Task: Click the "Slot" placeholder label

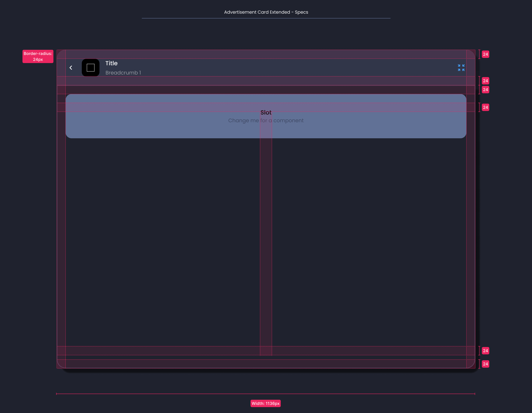Action: (x=266, y=112)
